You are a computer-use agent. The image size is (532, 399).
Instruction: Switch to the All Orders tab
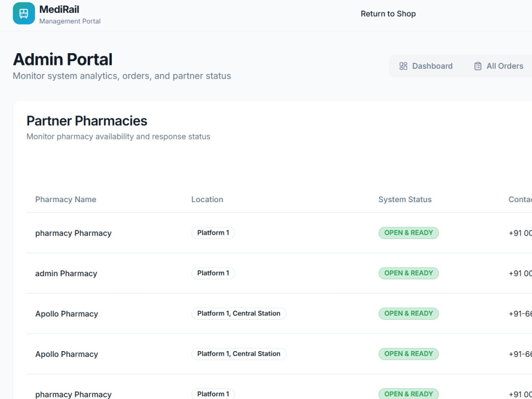(498, 66)
